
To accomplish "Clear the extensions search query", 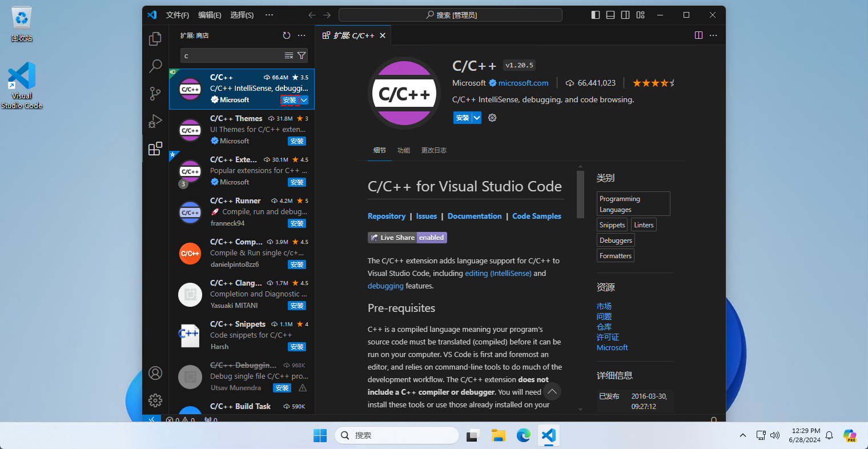I will [x=288, y=55].
